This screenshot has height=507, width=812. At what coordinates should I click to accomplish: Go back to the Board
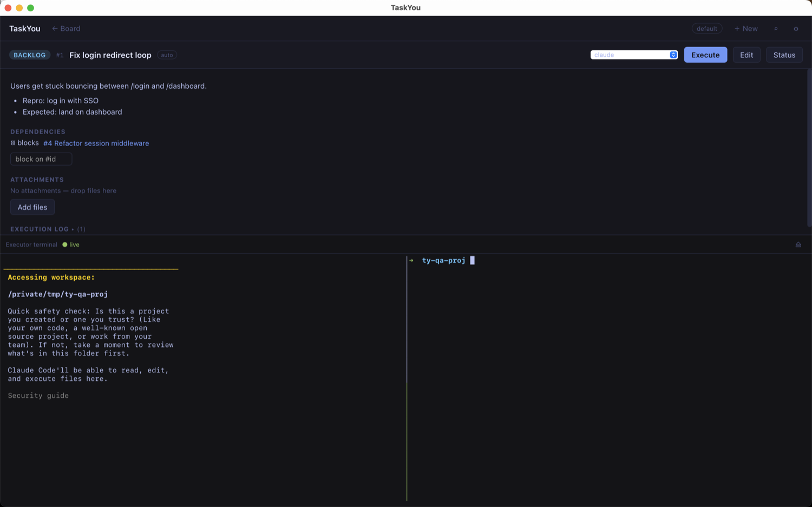66,29
